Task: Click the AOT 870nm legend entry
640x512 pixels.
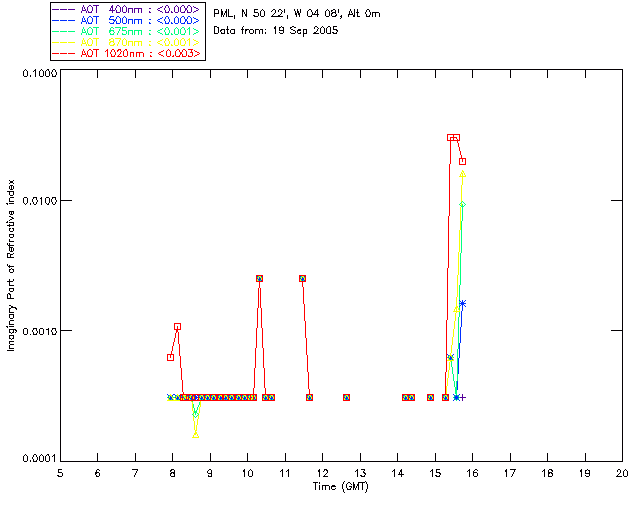Action: coord(127,42)
